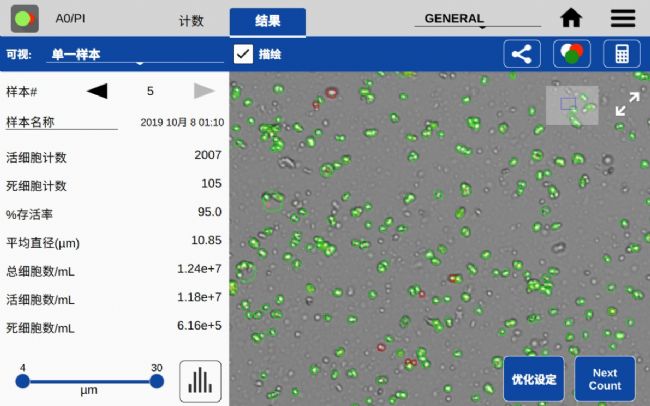The width and height of the screenshot is (650, 406).
Task: Open the hamburger main menu
Action: [x=623, y=18]
